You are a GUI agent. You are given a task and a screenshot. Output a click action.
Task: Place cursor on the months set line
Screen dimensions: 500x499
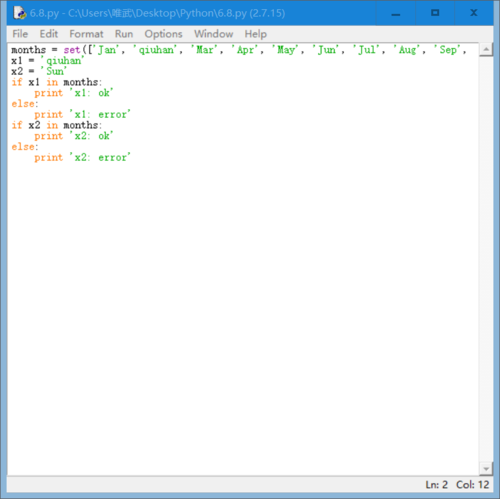pos(239,50)
